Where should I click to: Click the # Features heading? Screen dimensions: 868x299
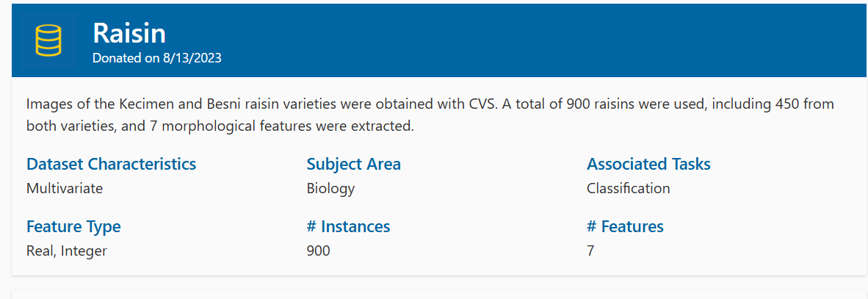tap(625, 226)
